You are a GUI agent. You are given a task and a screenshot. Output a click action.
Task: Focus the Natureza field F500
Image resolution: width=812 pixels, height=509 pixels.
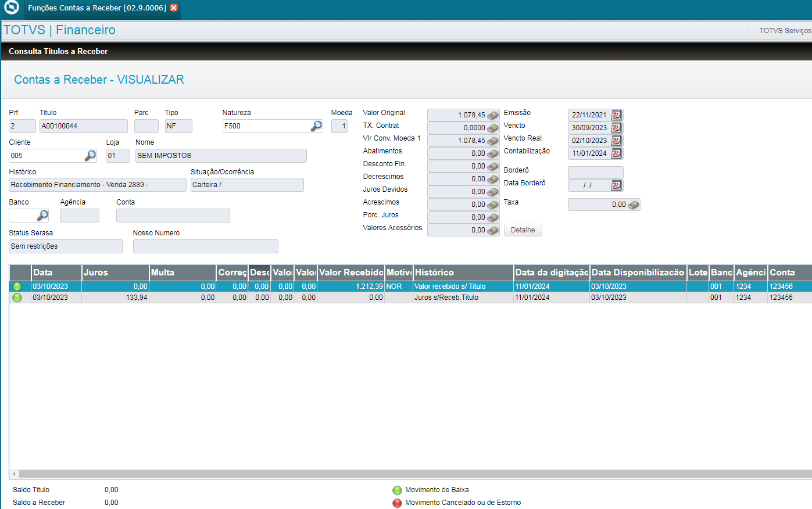(x=267, y=126)
